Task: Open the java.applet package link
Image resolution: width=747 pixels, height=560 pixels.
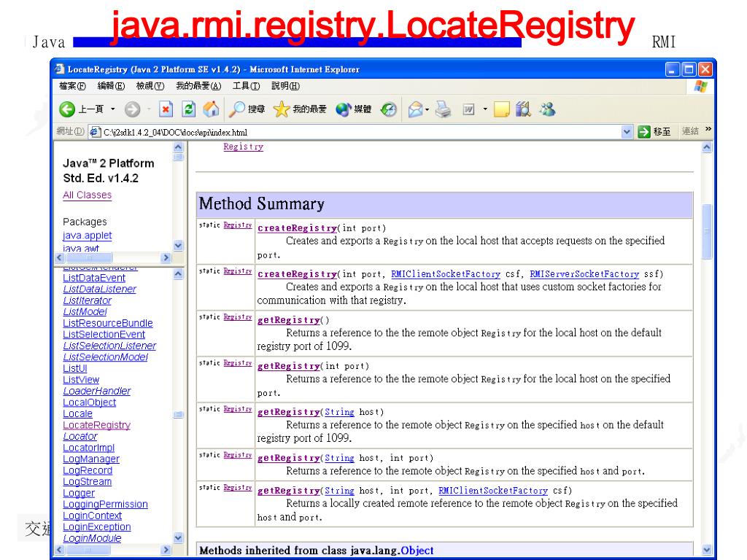Action: click(88, 236)
